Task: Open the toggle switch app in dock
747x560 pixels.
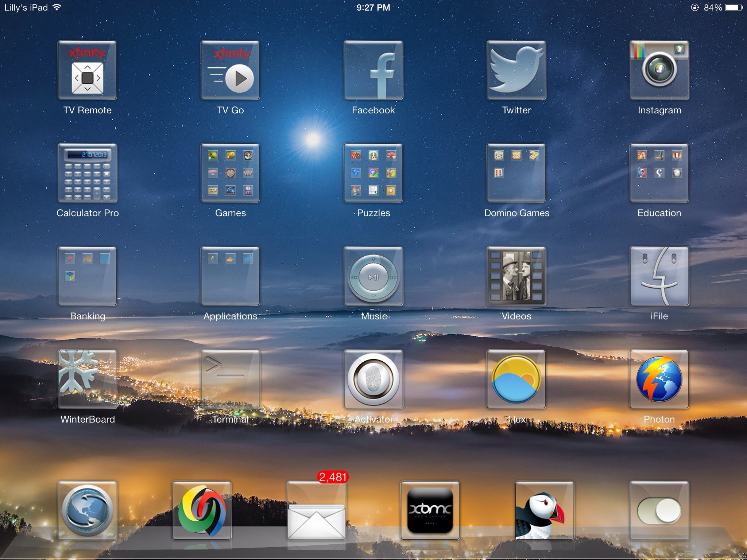Action: click(659, 510)
